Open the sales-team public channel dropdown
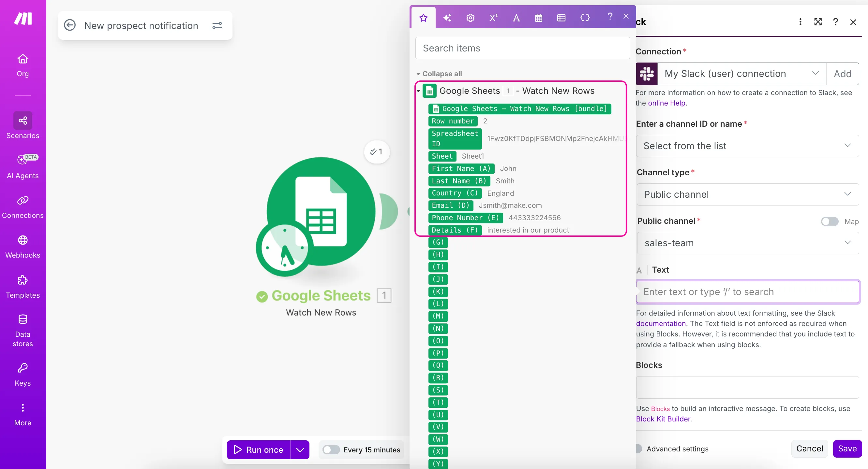The image size is (868, 469). (x=747, y=243)
